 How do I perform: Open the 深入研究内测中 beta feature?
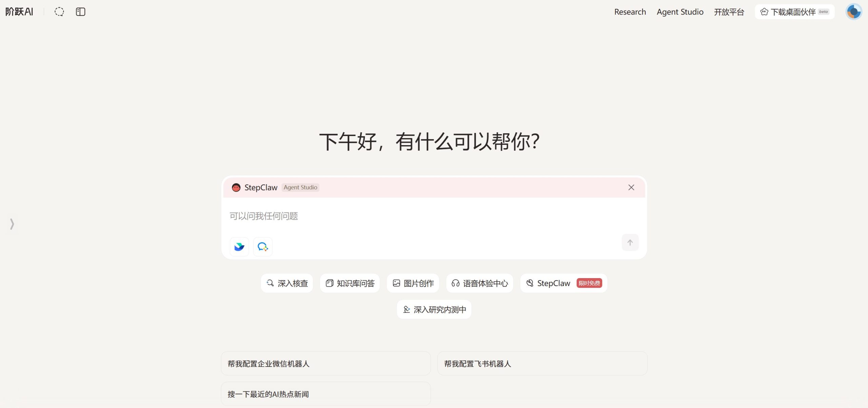(x=434, y=309)
